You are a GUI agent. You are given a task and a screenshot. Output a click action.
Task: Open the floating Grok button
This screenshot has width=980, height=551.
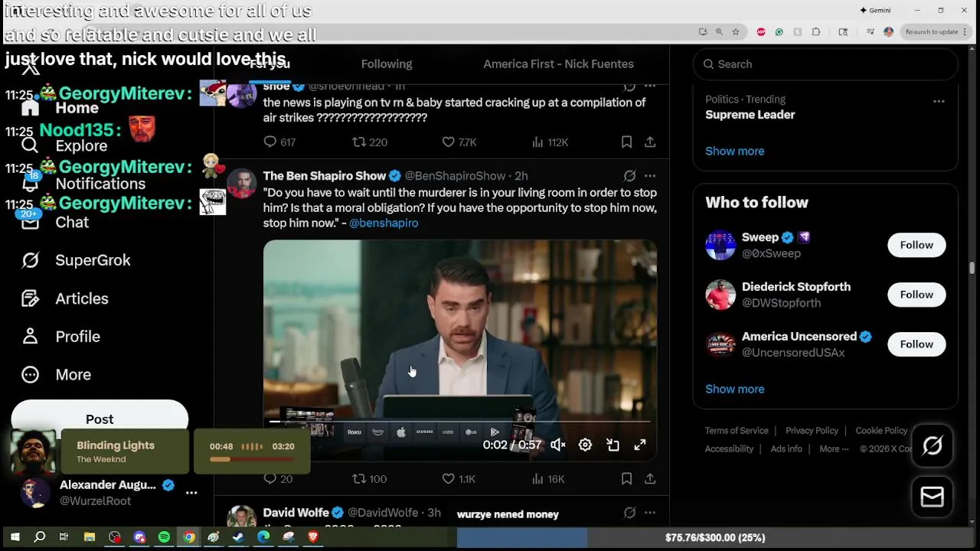[x=933, y=445]
